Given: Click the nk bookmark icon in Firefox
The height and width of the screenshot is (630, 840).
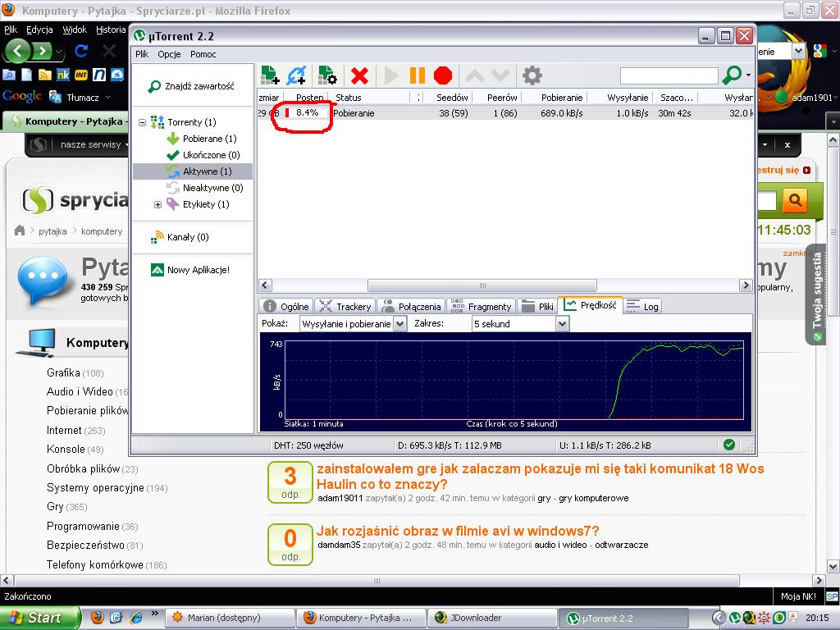Looking at the screenshot, I should point(63,75).
